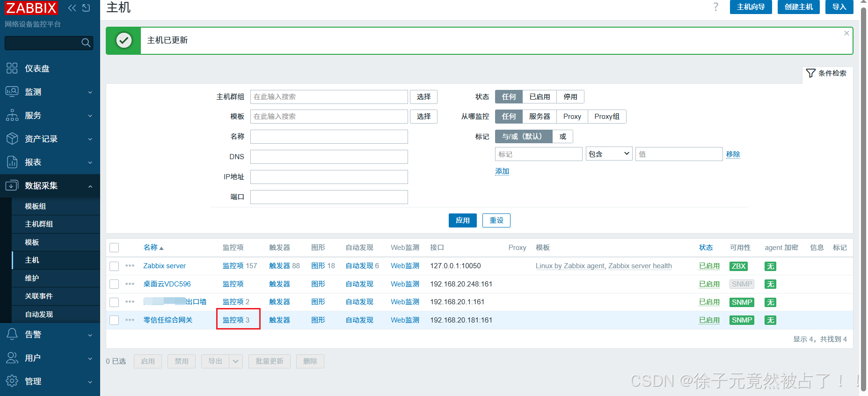Click the 应用 filter button
The image size is (868, 396).
coord(462,220)
